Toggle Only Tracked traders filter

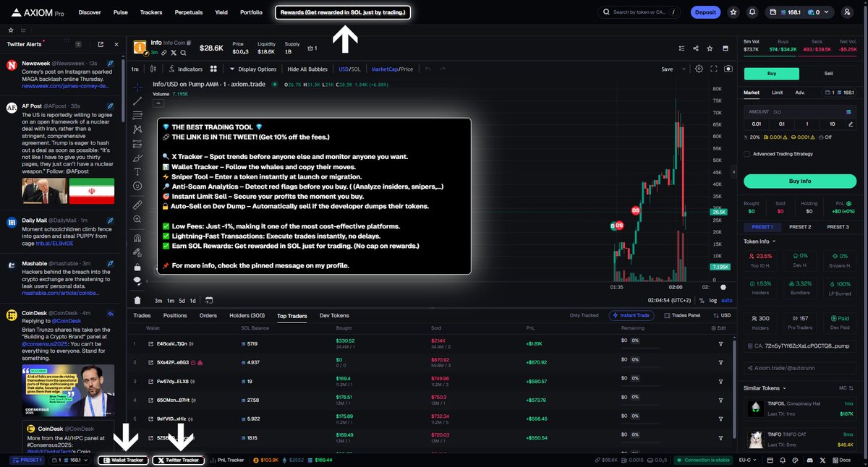tap(584, 315)
